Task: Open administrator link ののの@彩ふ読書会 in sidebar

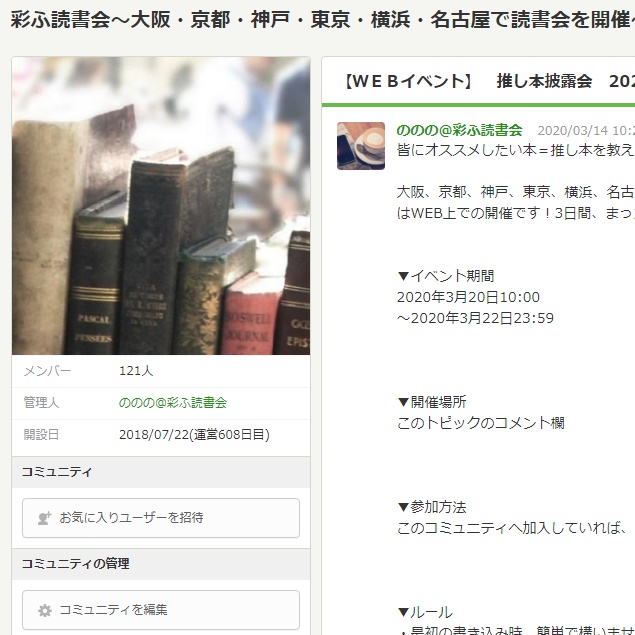Action: 173,403
